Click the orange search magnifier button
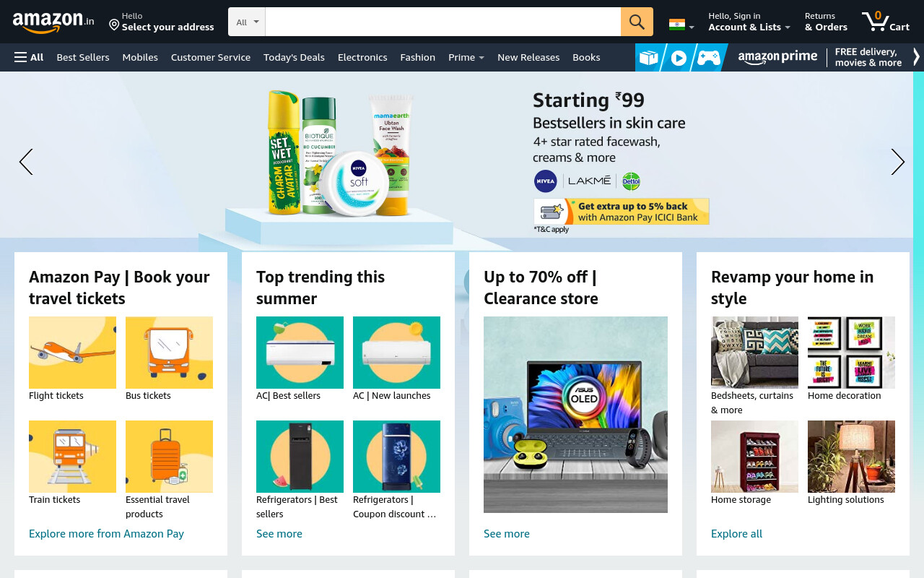Screen dimensions: 924x578 pos(637,22)
